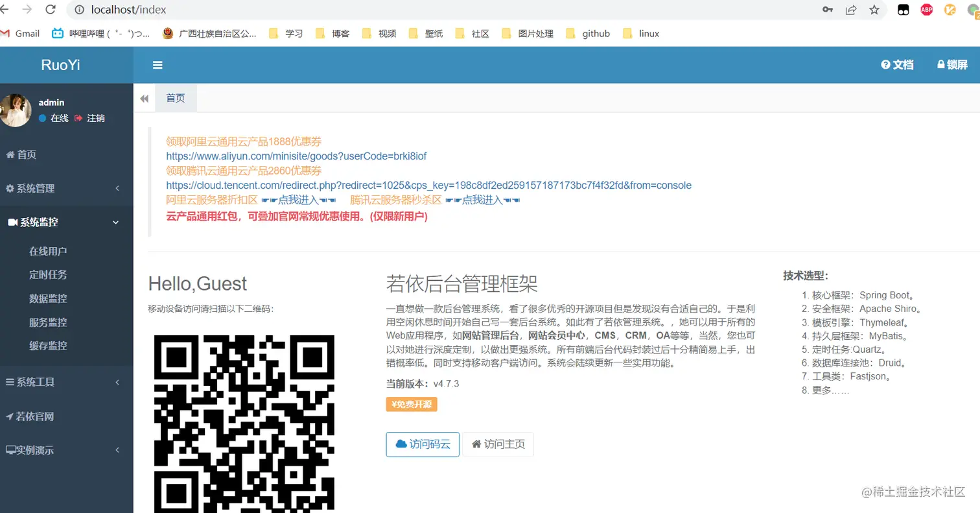The image size is (980, 513).
Task: Open the cloud.tencent.com redirect link
Action: tap(428, 185)
